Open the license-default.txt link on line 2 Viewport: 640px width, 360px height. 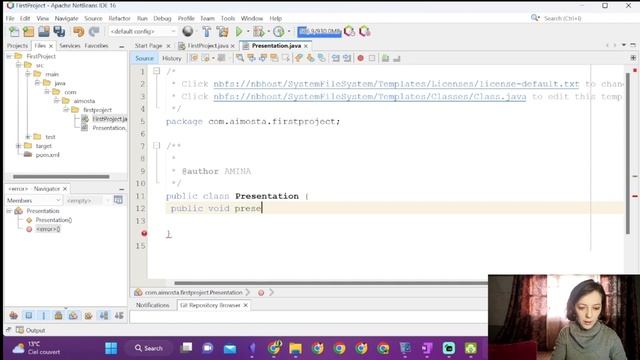(396, 84)
